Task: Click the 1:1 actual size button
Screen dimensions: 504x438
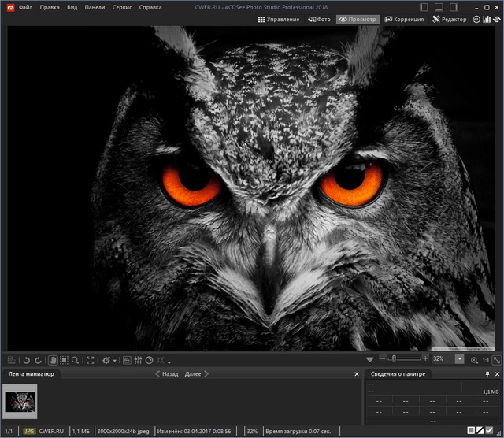Action: [x=486, y=360]
